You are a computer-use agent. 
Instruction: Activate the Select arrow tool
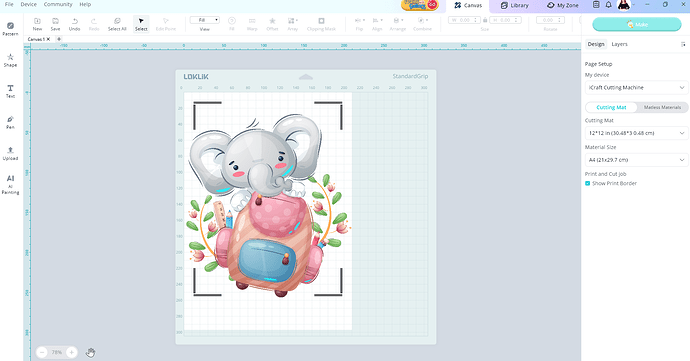[141, 24]
